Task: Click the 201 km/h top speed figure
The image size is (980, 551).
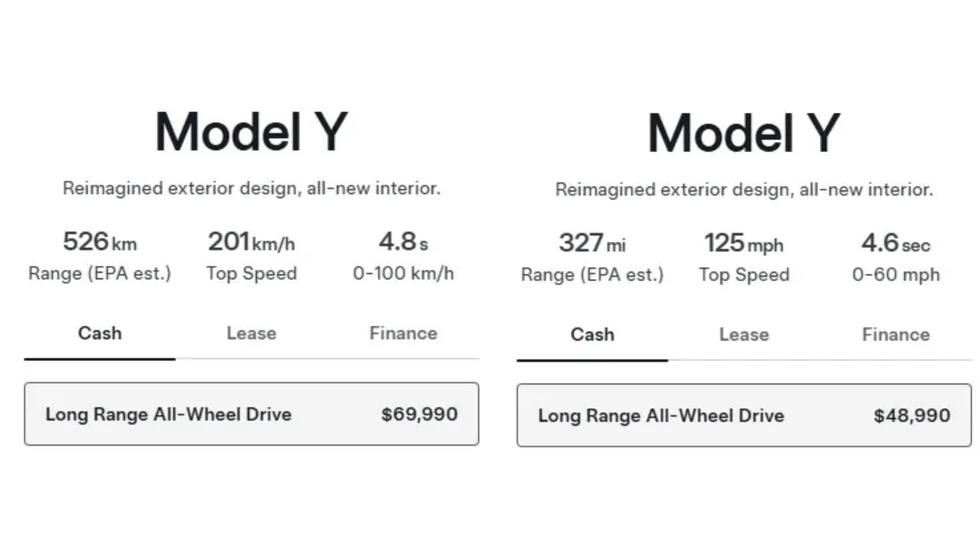Action: coord(251,242)
